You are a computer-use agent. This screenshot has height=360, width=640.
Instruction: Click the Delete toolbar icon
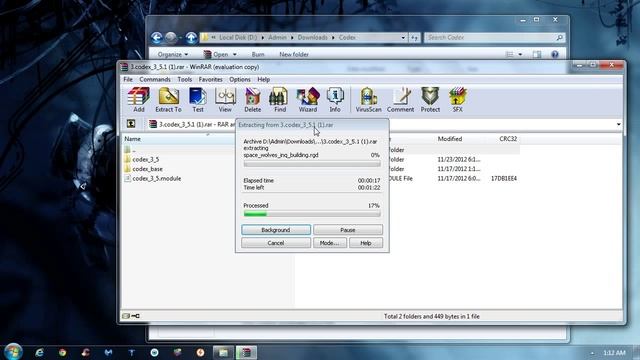tap(252, 99)
